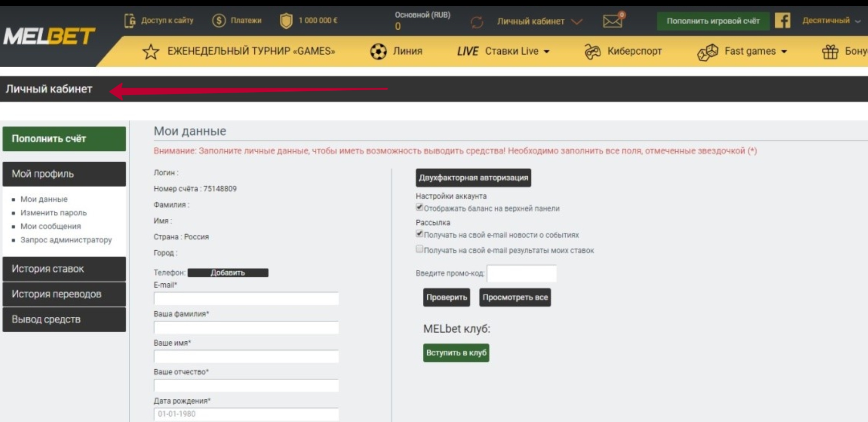This screenshot has height=422, width=868.
Task: Click Платежи header link
Action: pos(246,21)
